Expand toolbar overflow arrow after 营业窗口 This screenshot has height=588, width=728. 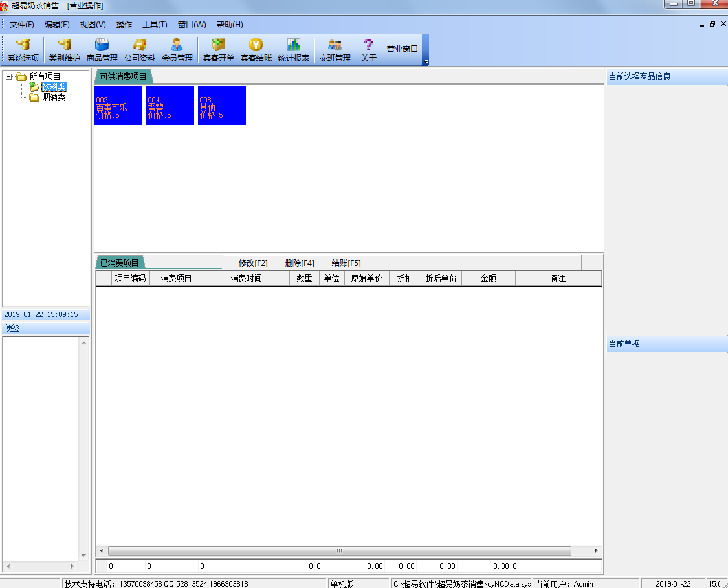426,62
